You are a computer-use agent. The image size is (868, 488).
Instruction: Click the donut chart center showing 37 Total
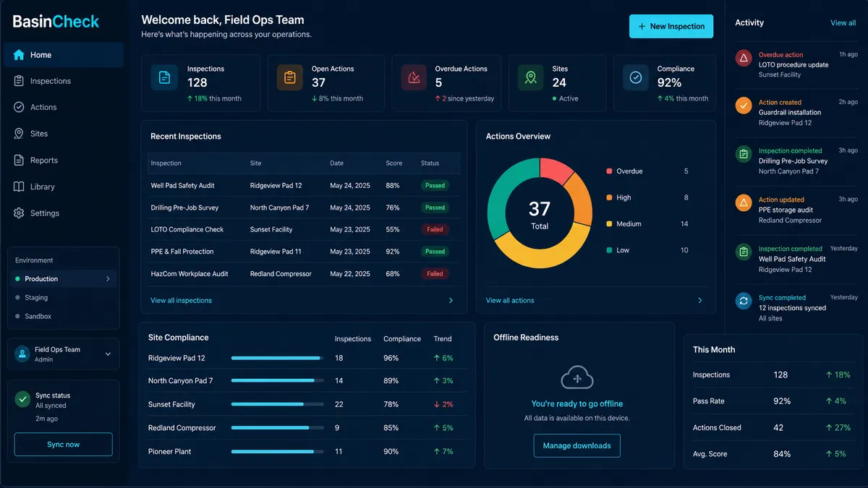click(540, 214)
